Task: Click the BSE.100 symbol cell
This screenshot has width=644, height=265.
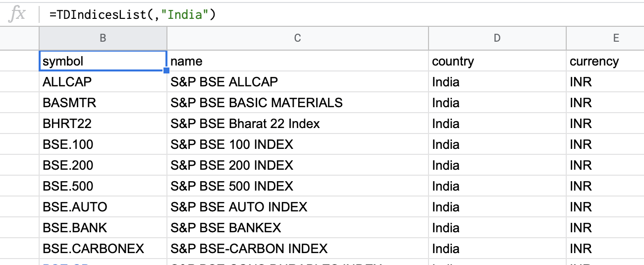Action: pyautogui.click(x=103, y=144)
